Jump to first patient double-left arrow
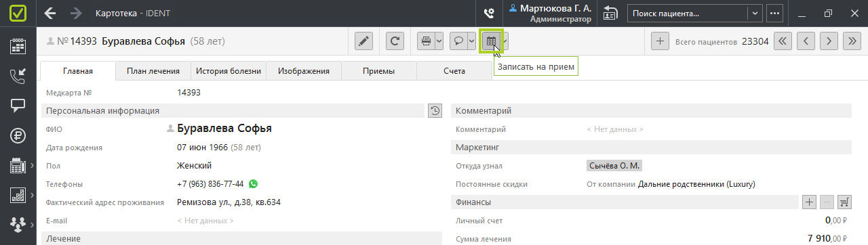Image resolution: width=868 pixels, height=245 pixels. click(x=783, y=41)
